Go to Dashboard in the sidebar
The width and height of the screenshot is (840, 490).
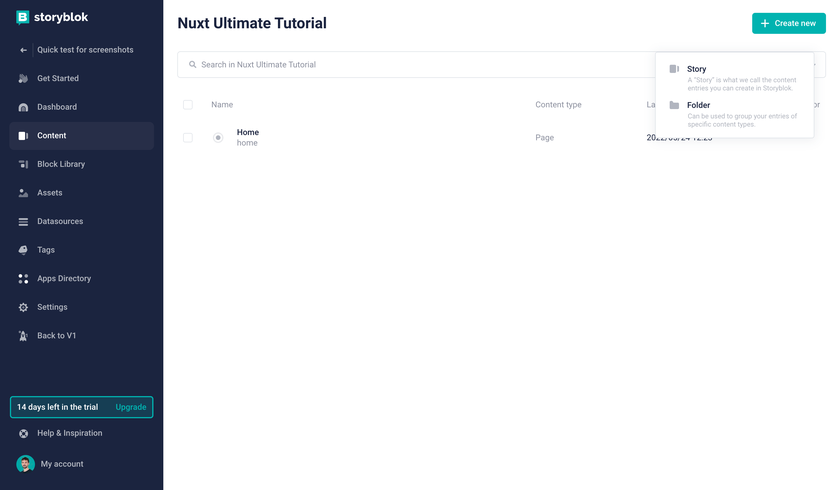click(81, 107)
